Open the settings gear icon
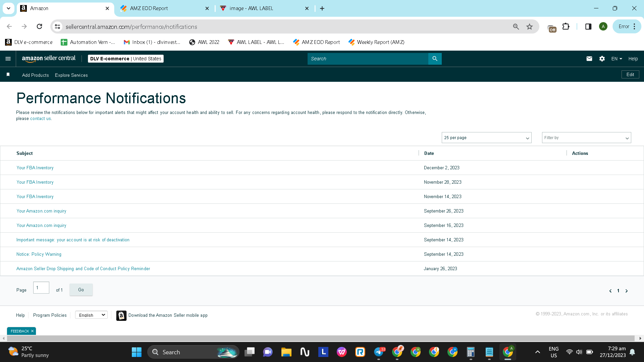Image resolution: width=644 pixels, height=362 pixels. pyautogui.click(x=602, y=59)
